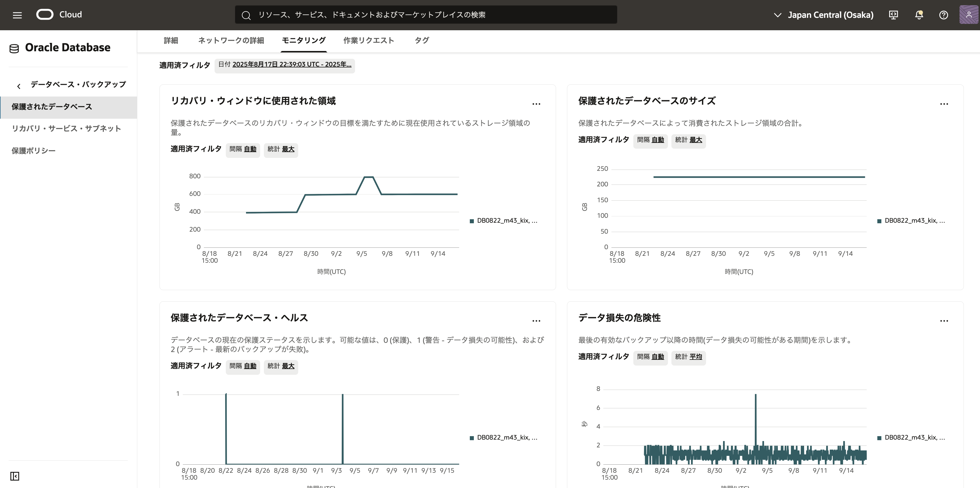Toggle DB0822_m43_kix legend swatch in database size chart
The height and width of the screenshot is (488, 980).
click(879, 221)
